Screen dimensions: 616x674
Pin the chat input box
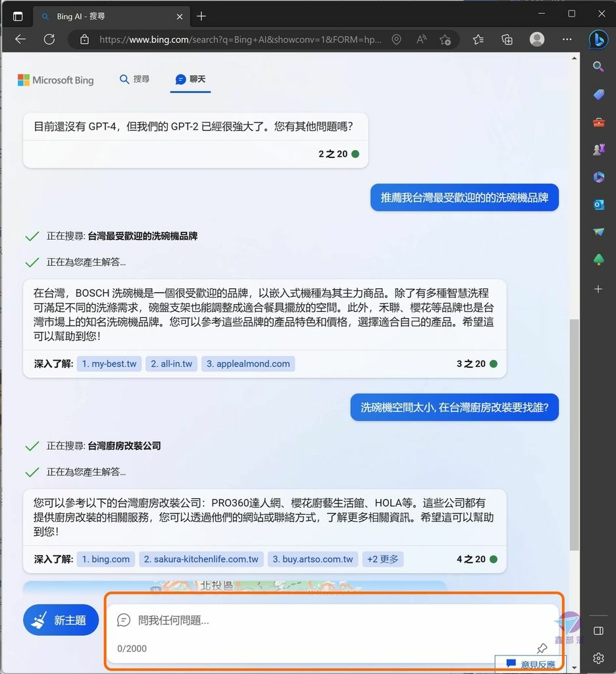coord(542,648)
